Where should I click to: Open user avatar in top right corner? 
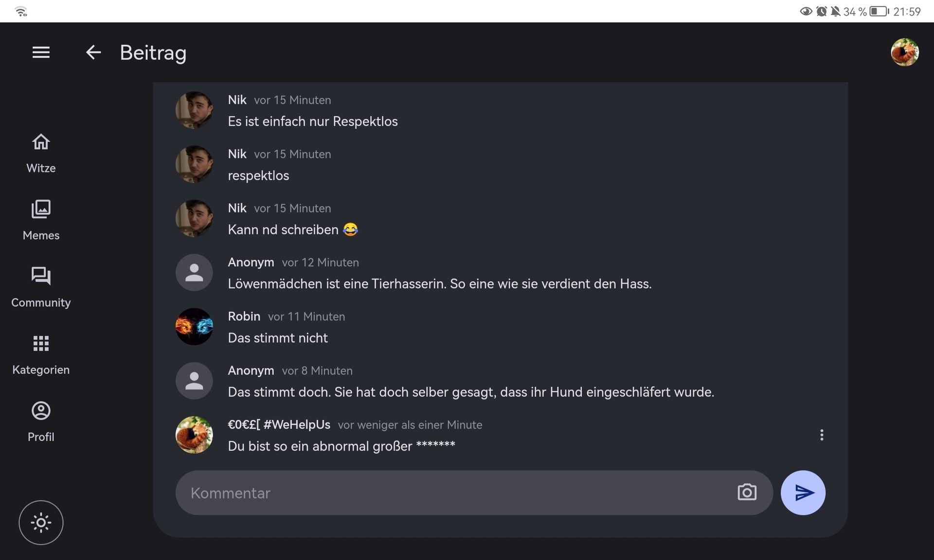[904, 52]
